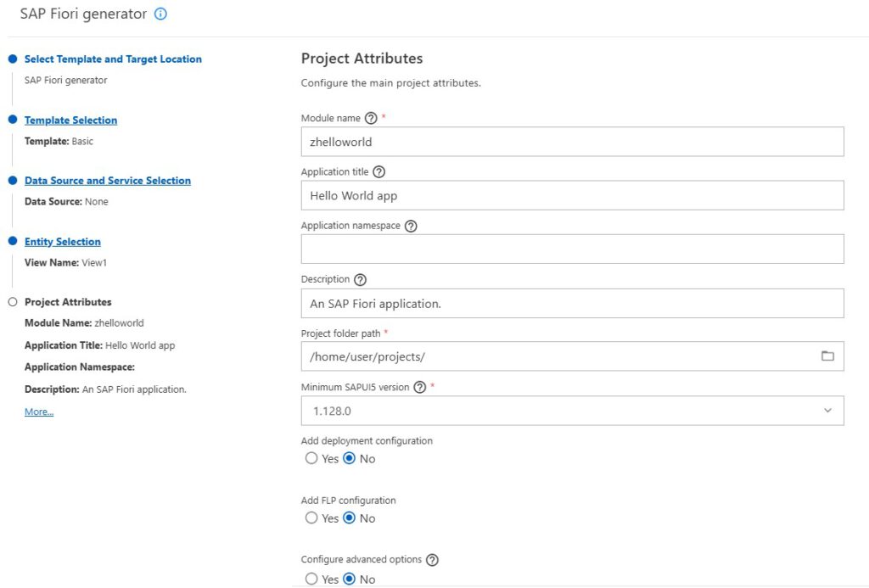Click the Module name input field
Screen dimensions: 869x588
point(572,142)
